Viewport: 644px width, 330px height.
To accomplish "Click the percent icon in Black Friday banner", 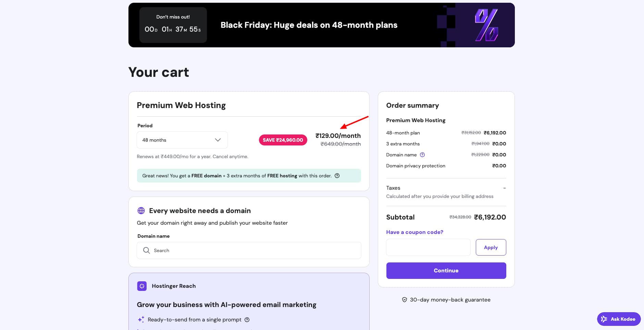I will pyautogui.click(x=486, y=25).
